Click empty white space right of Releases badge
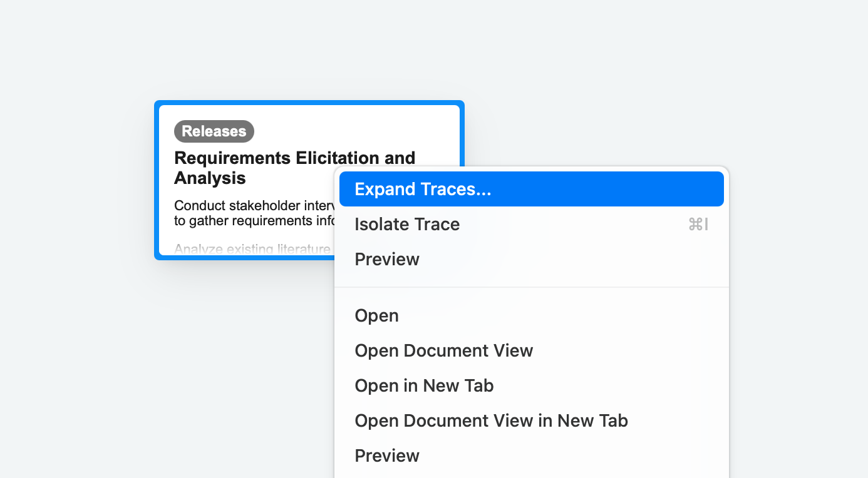 [351, 131]
